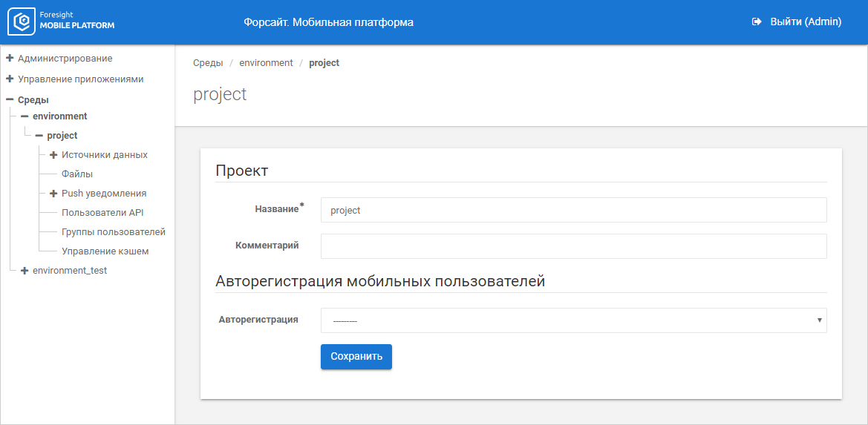The image size is (868, 425).
Task: Click Выйти (Admin) to log out
Action: (x=806, y=22)
